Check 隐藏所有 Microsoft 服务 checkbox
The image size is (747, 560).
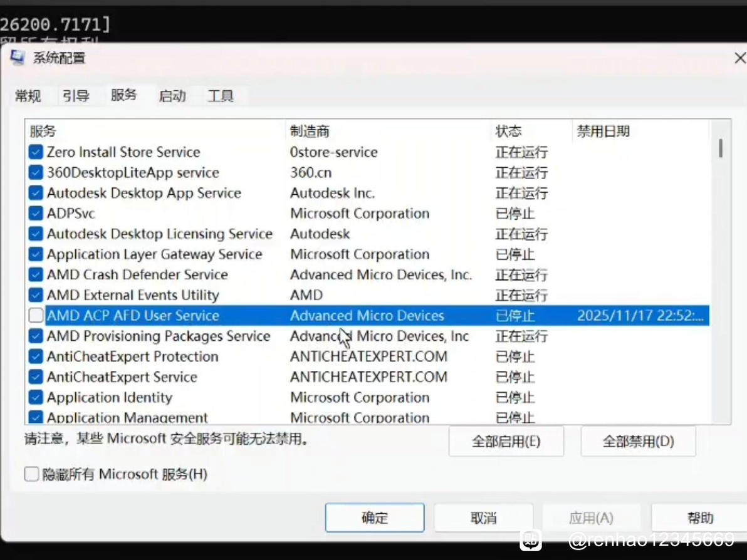click(x=31, y=474)
